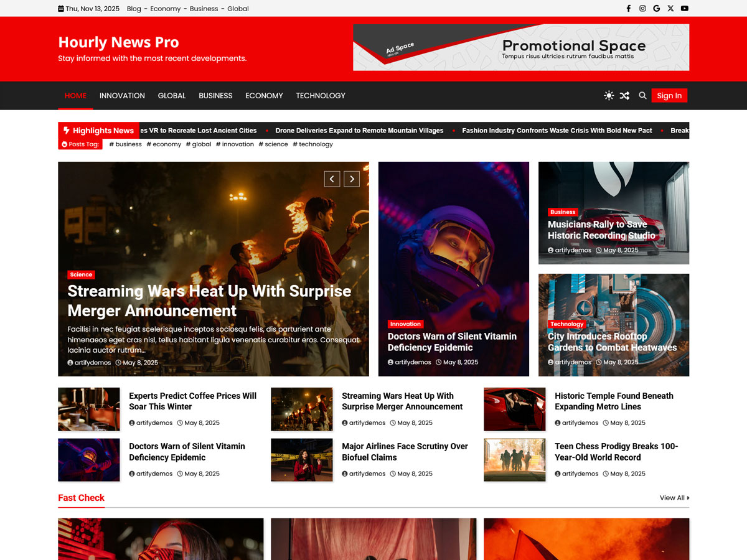Image resolution: width=747 pixels, height=560 pixels.
Task: Open main slider headline Streaming Wars Heat Up
Action: 209,301
